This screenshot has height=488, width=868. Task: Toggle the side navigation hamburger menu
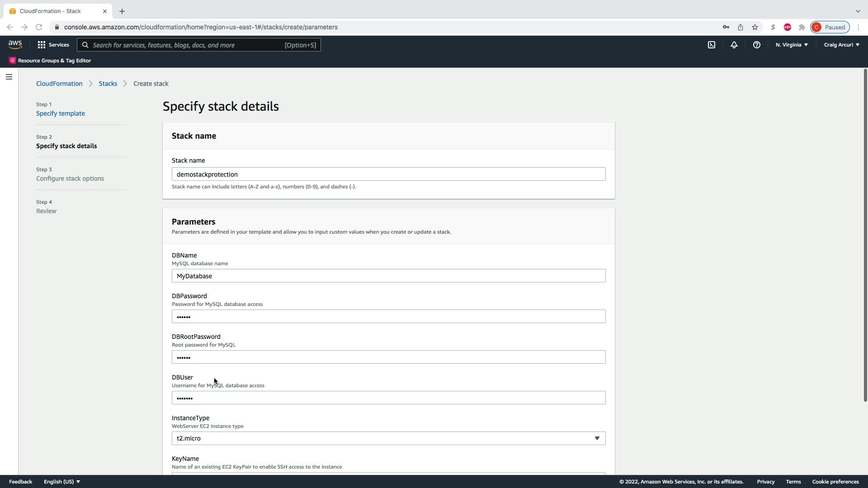[9, 77]
